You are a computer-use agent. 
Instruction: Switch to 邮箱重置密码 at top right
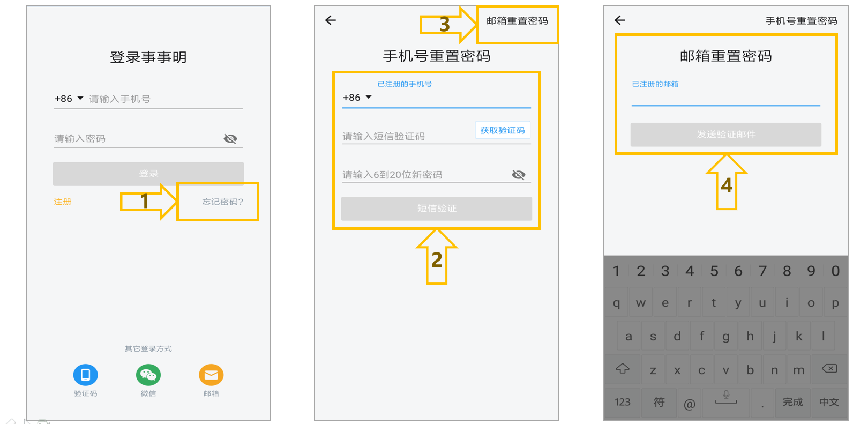517,21
